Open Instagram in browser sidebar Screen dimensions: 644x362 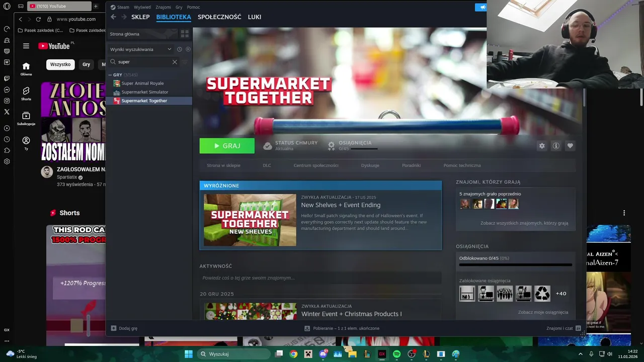(x=7, y=101)
